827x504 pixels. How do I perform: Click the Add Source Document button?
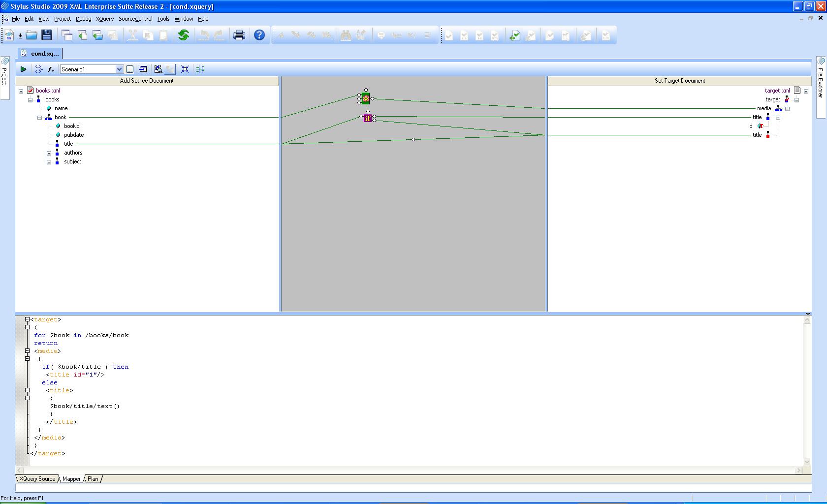click(147, 81)
